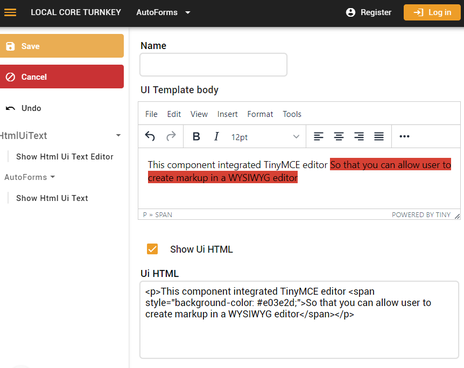
Task: Open the 12pt font size dropdown
Action: [x=265, y=137]
